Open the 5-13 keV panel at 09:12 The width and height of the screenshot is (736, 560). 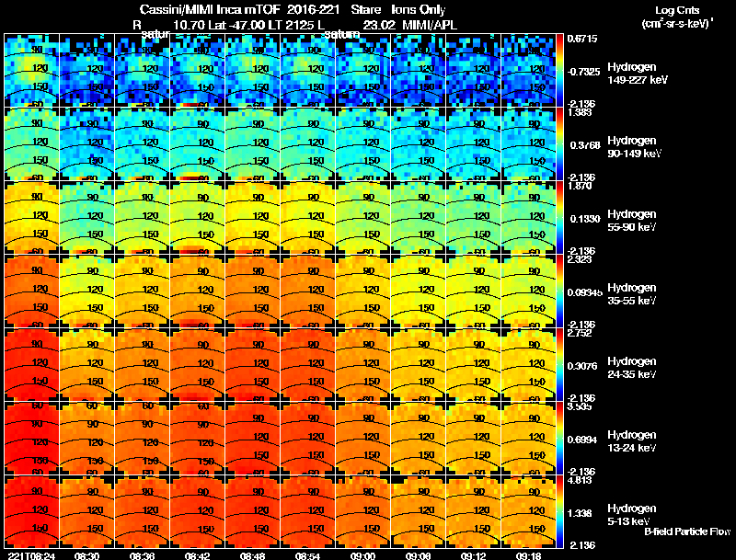pyautogui.click(x=473, y=511)
